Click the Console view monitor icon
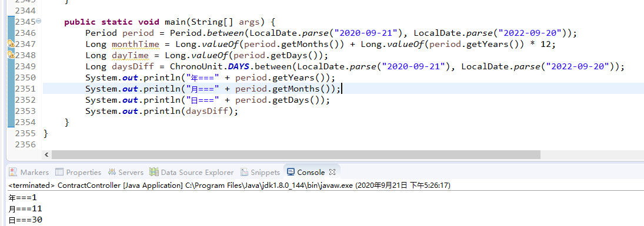Image resolution: width=644 pixels, height=226 pixels. click(291, 172)
